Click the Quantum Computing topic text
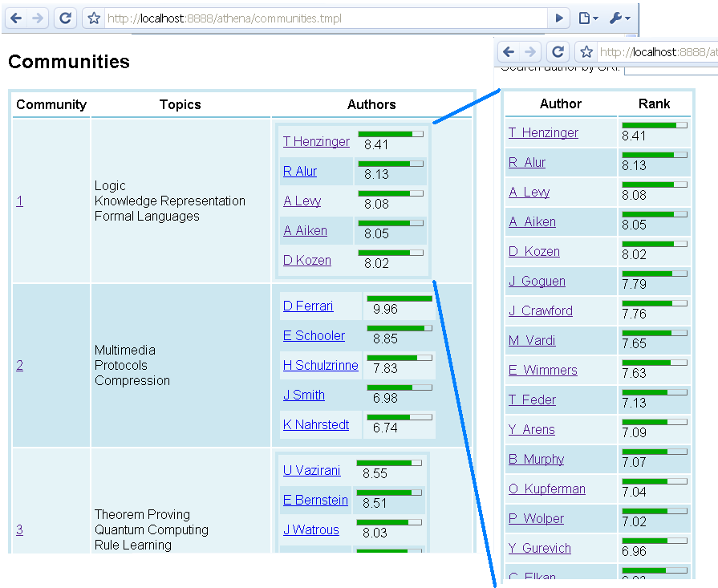The image size is (718, 588). click(151, 529)
